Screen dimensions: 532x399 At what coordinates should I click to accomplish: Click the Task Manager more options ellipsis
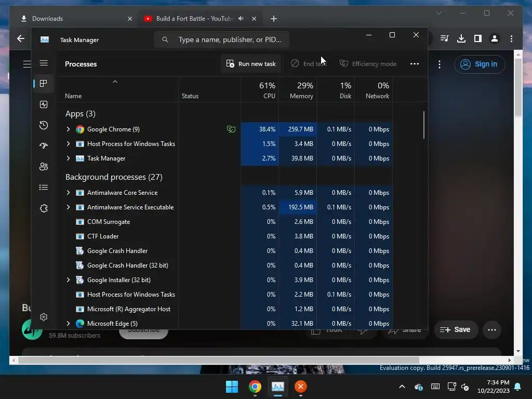414,64
